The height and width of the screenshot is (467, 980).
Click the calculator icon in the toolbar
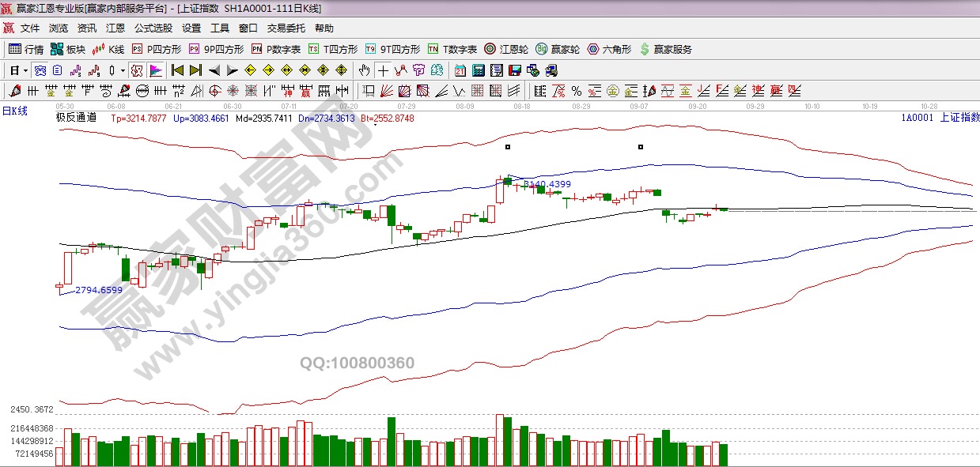477,70
